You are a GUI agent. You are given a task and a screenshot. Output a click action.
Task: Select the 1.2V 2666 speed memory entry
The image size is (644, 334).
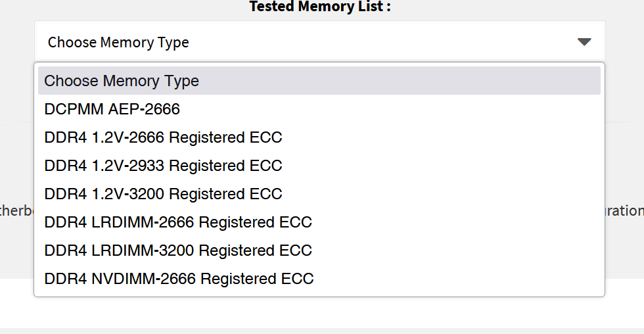(x=163, y=137)
